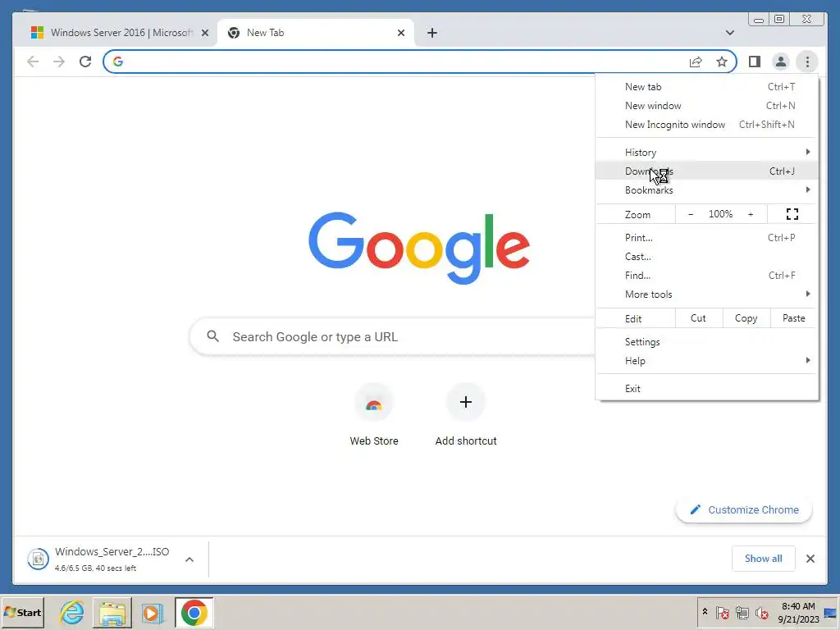The height and width of the screenshot is (630, 840).
Task: Select Print... in the menu
Action: pyautogui.click(x=707, y=238)
